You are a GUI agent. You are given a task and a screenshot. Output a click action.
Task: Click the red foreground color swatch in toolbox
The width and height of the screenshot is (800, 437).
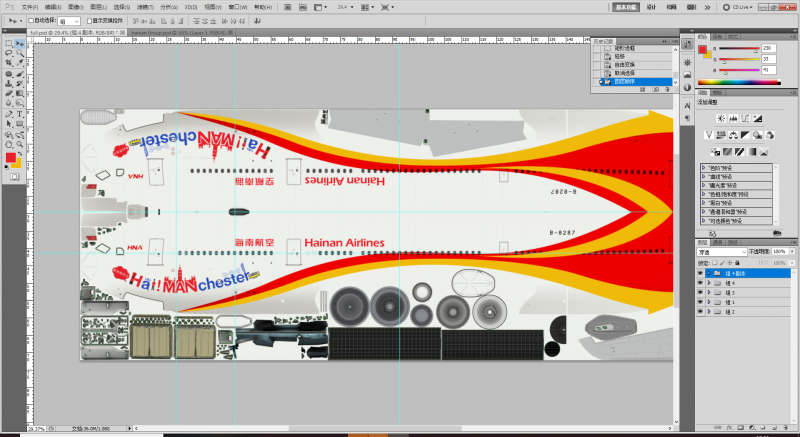10,158
